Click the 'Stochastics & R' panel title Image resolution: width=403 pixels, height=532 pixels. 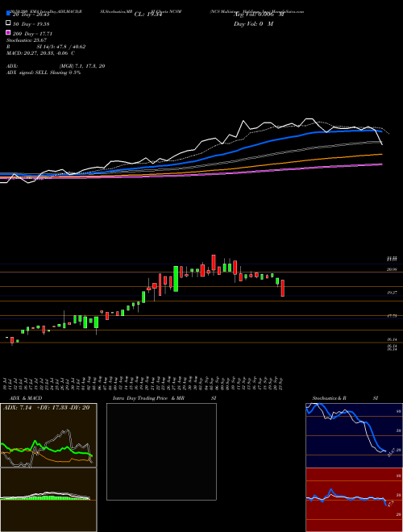[x=329, y=398]
